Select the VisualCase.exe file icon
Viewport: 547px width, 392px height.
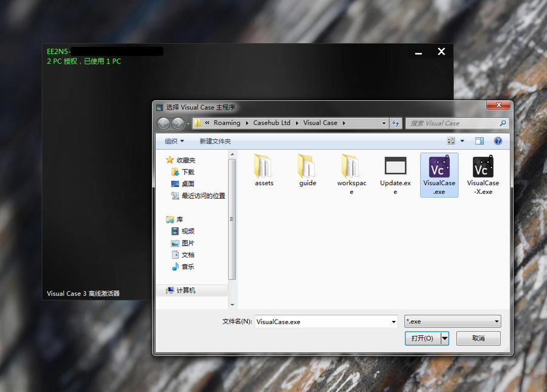click(x=439, y=167)
